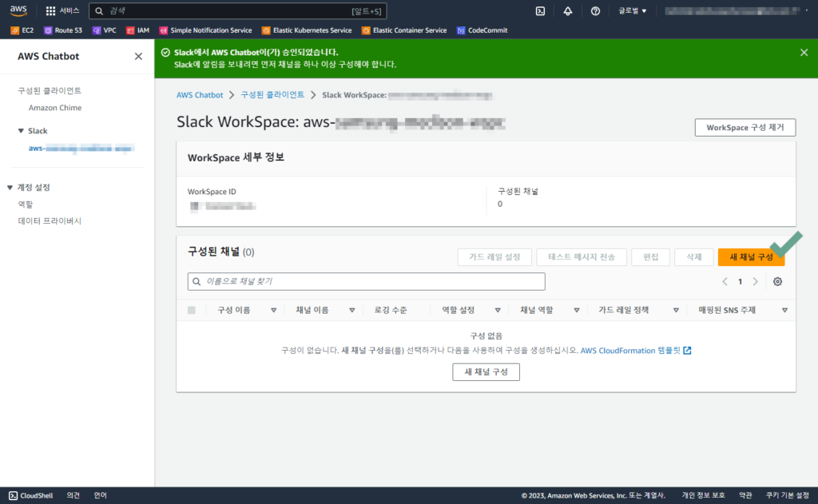Click the orange 새 채널 구성 button
Viewport: 818px width, 504px height.
[x=751, y=256]
